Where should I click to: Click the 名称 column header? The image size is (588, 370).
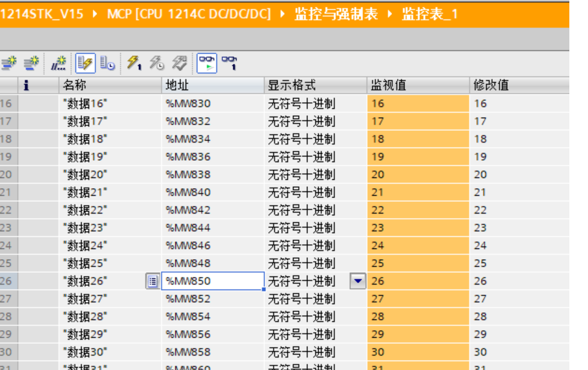point(75,85)
